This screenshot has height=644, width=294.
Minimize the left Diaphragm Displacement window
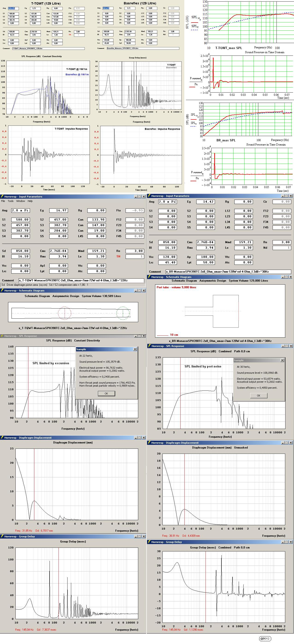pyautogui.click(x=136, y=438)
